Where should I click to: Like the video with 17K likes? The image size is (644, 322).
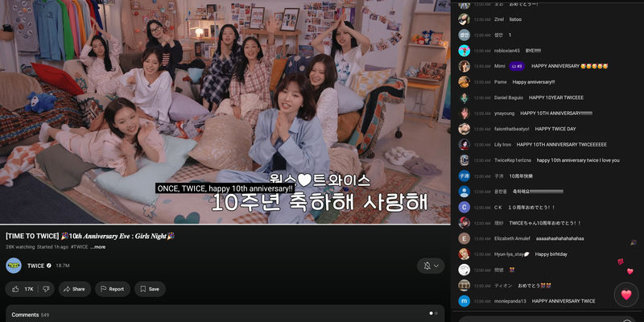pos(23,289)
